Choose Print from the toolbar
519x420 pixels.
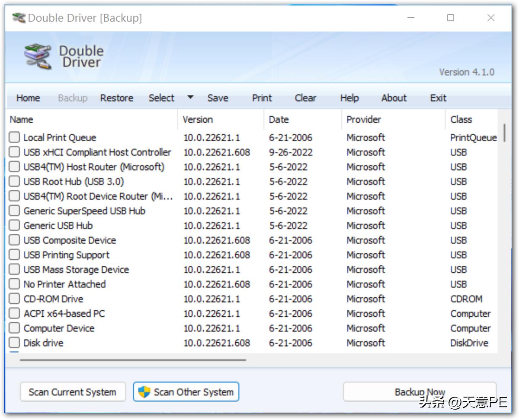[x=262, y=98]
